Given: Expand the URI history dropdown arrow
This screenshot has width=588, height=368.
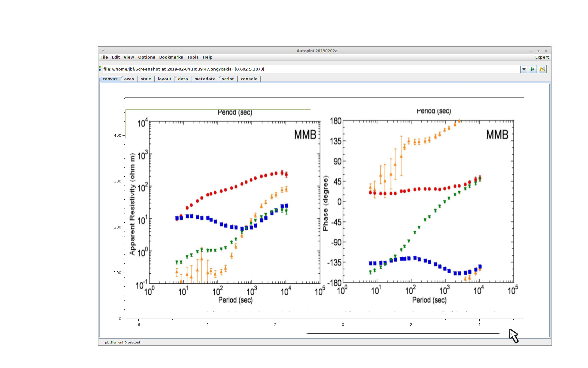Looking at the screenshot, I should pyautogui.click(x=524, y=69).
